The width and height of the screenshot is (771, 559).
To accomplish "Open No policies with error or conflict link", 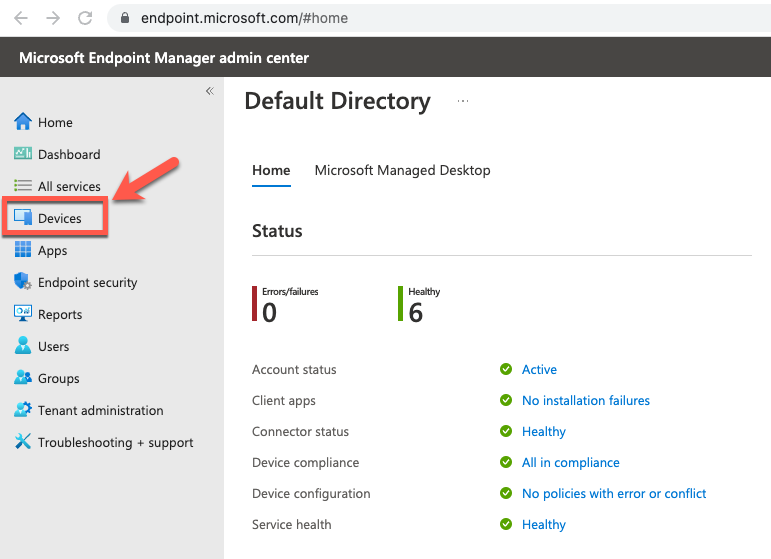I will 614,494.
